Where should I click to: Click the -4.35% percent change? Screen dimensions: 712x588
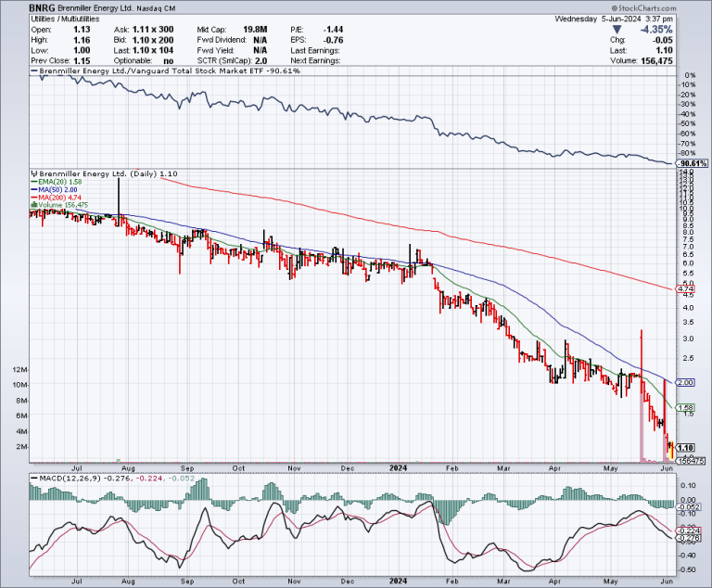click(656, 30)
